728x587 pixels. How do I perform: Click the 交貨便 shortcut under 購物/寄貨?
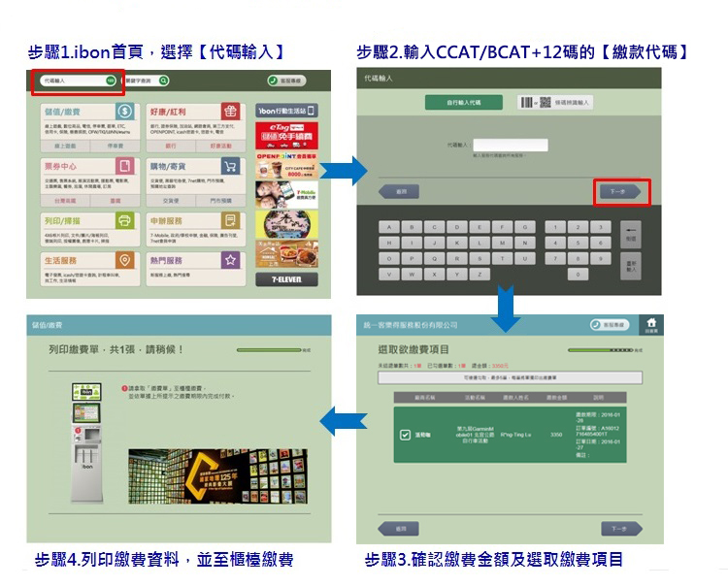pos(171,201)
